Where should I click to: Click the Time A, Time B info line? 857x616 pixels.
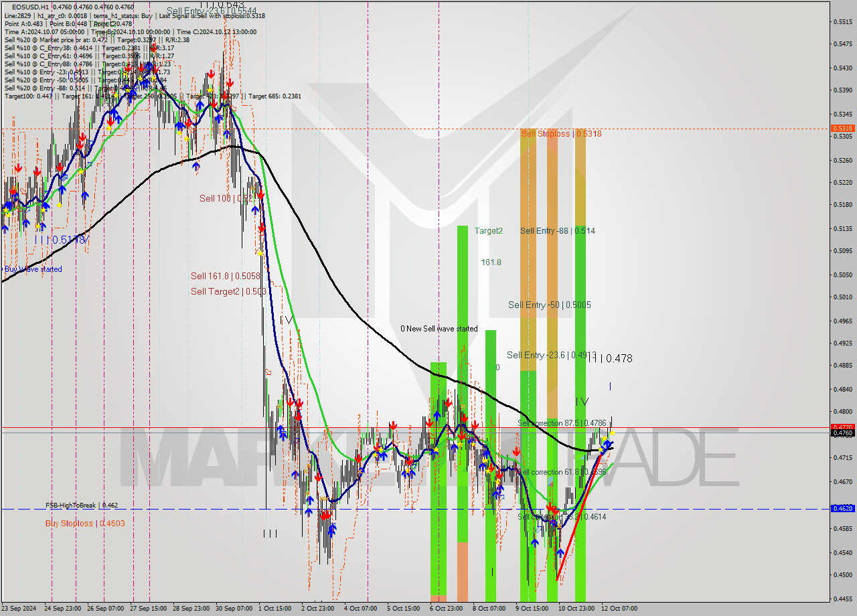(x=131, y=31)
